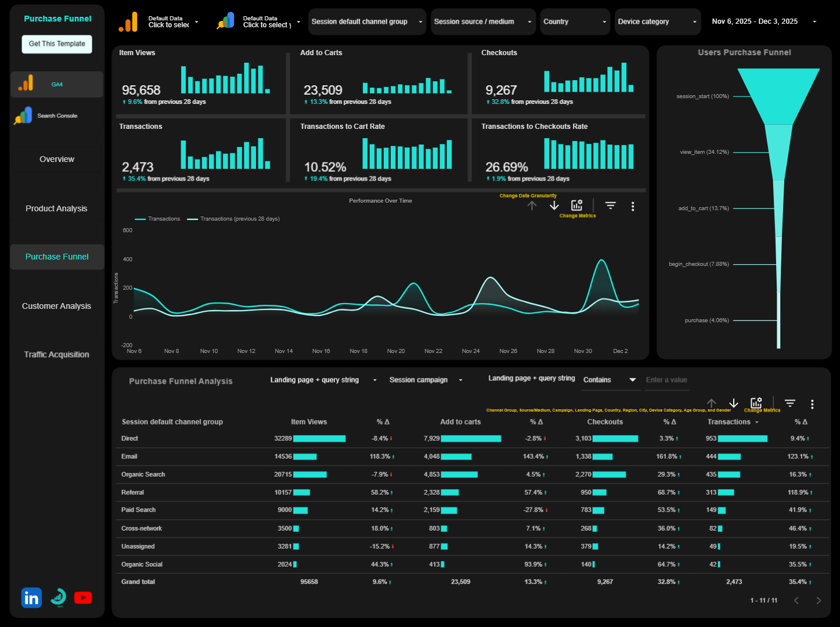Image resolution: width=840 pixels, height=627 pixels.
Task: Type a value in the Enter a value field
Action: 666,380
